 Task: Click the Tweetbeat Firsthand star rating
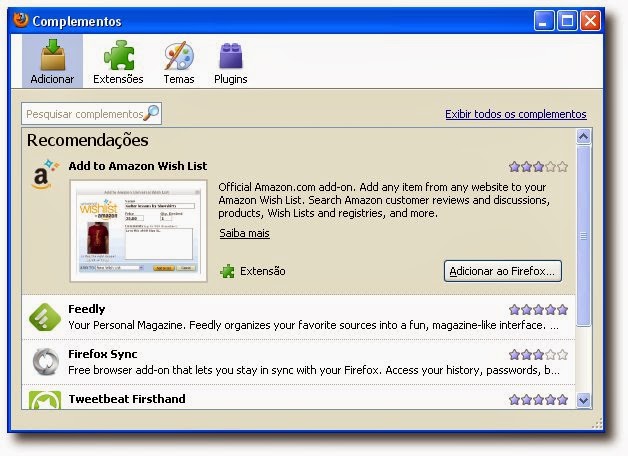538,399
